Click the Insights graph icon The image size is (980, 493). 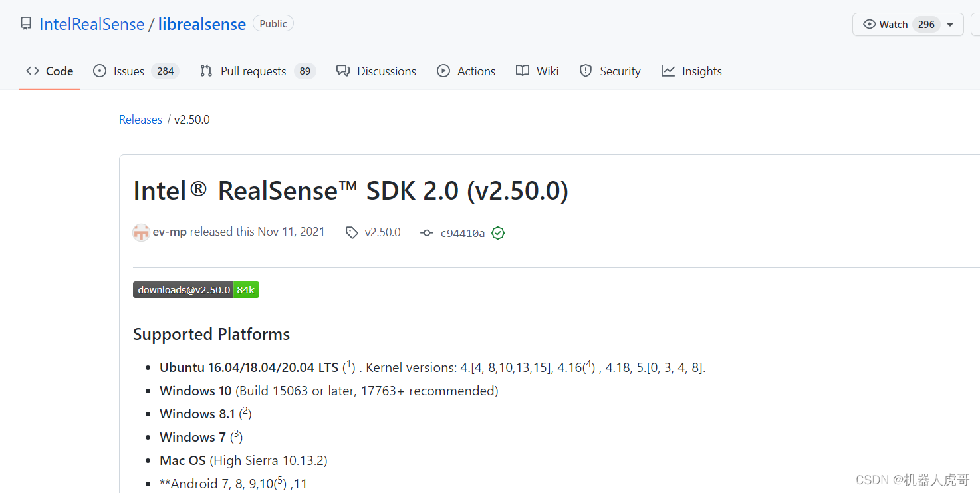[x=668, y=71]
